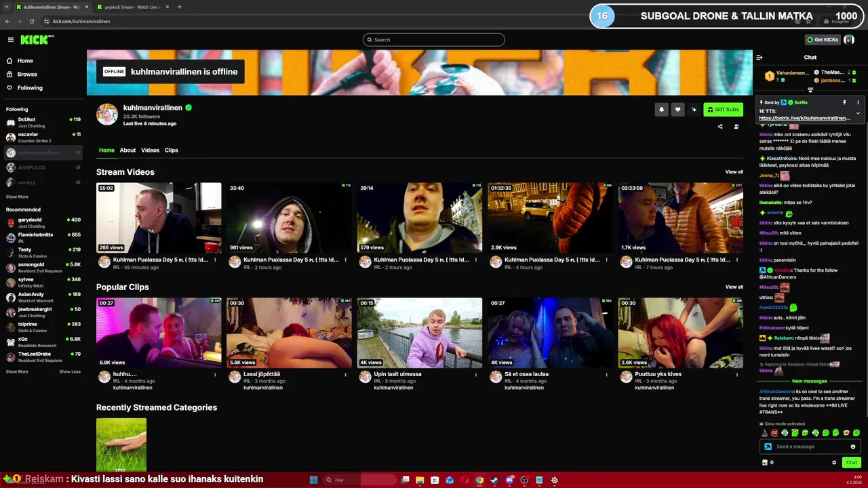Screen dimensions: 868x488
Task: Open the hamburger sidebar menu
Action: [10, 40]
